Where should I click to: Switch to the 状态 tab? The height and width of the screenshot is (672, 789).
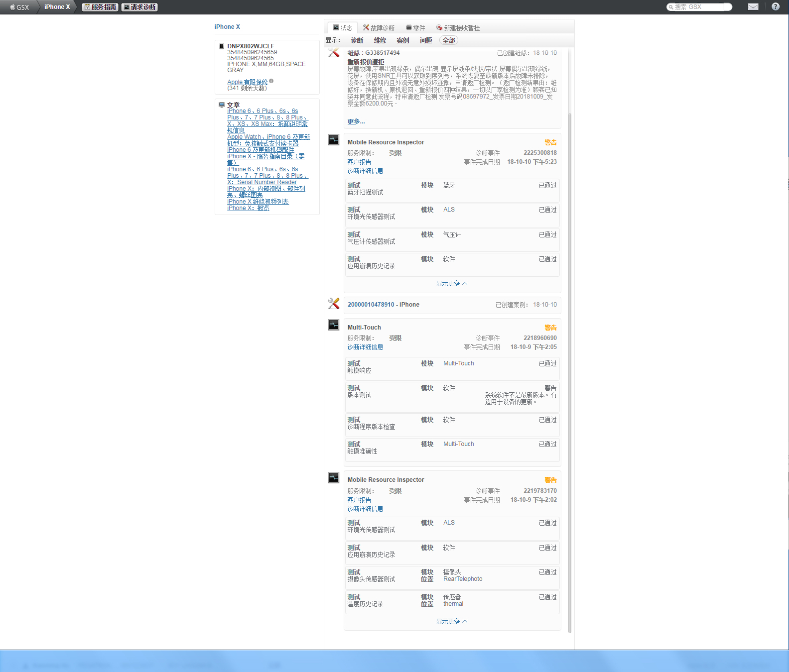(x=343, y=28)
